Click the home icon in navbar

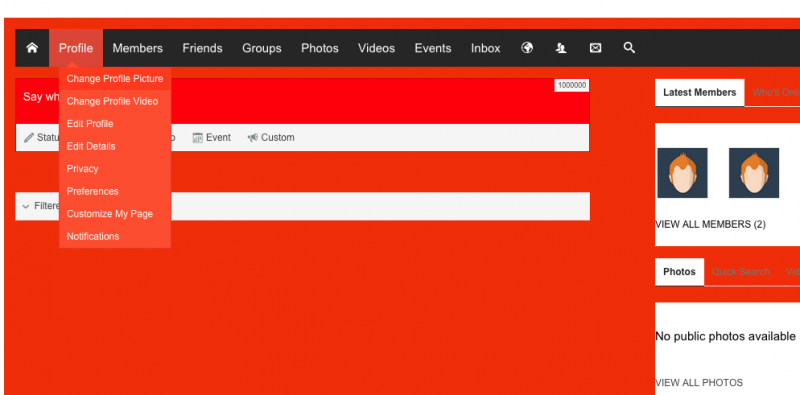pyautogui.click(x=32, y=48)
